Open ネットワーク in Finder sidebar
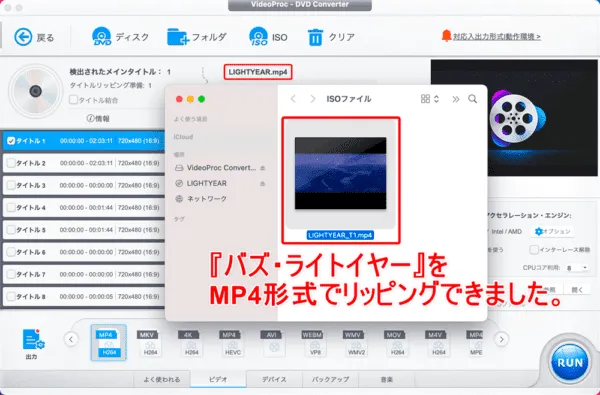The width and height of the screenshot is (600, 395). tap(201, 199)
